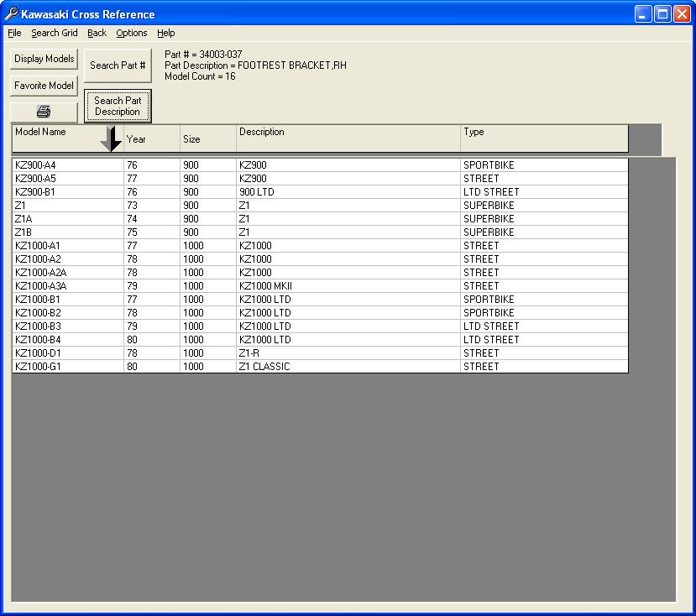Open the File menu
The width and height of the screenshot is (696, 616).
point(14,33)
